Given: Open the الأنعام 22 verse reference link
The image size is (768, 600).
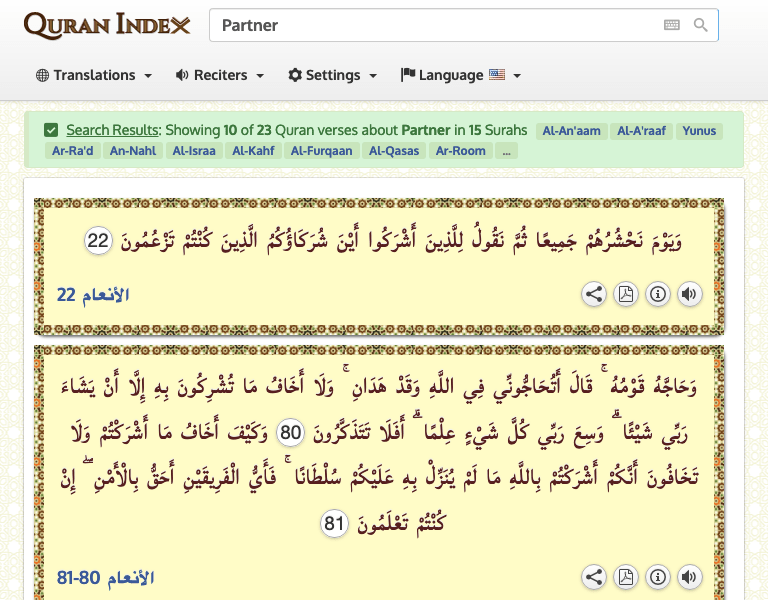Looking at the screenshot, I should [x=93, y=295].
